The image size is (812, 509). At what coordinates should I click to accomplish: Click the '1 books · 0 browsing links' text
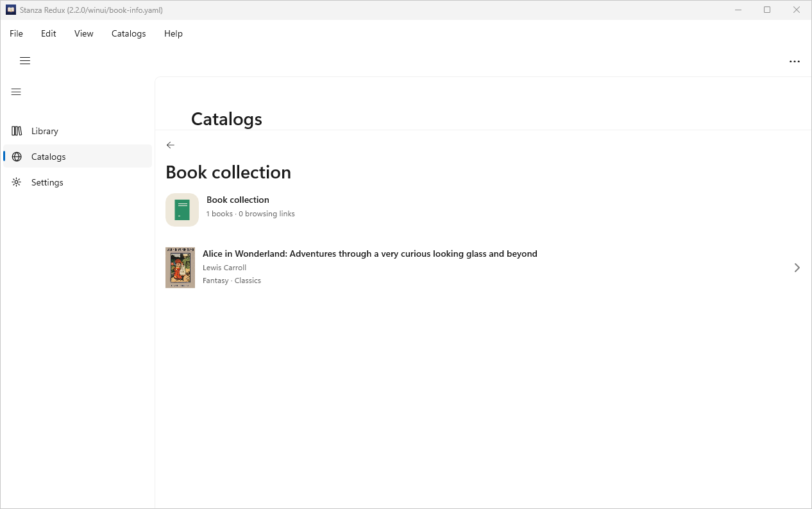click(x=251, y=214)
